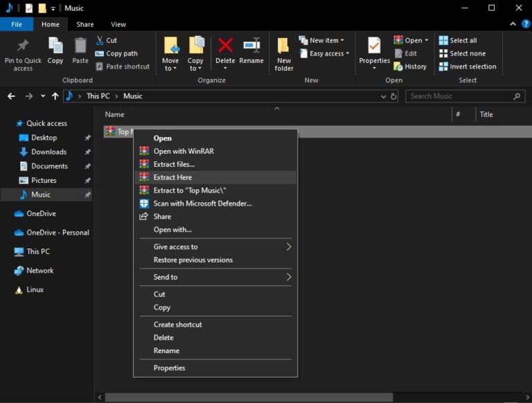Open the Move to dropdown
Viewport: 532px width, 403px height.
170,64
